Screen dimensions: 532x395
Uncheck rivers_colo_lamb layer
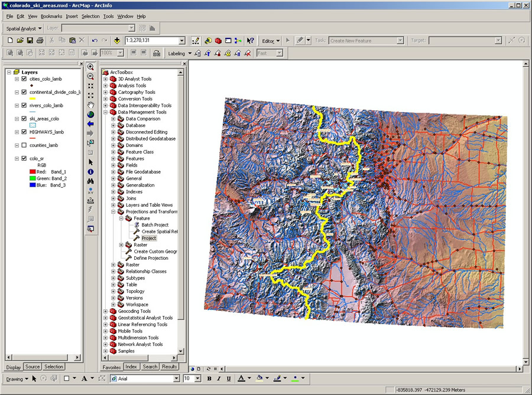click(24, 105)
